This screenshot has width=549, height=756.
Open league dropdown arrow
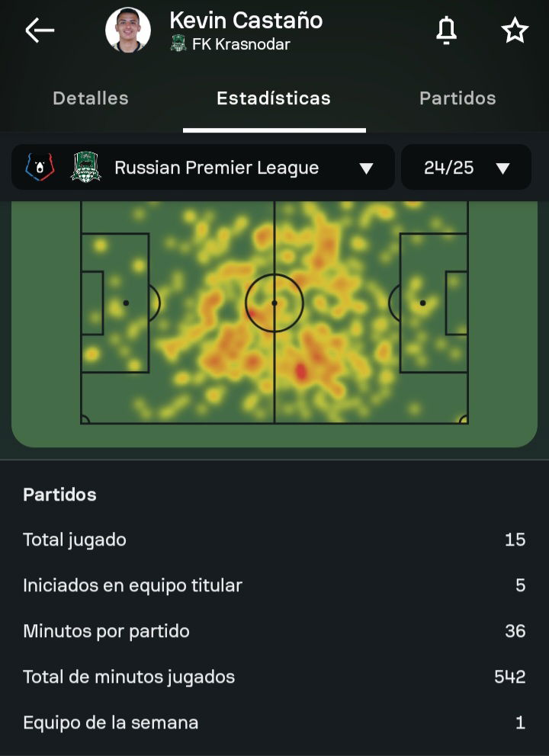(366, 168)
